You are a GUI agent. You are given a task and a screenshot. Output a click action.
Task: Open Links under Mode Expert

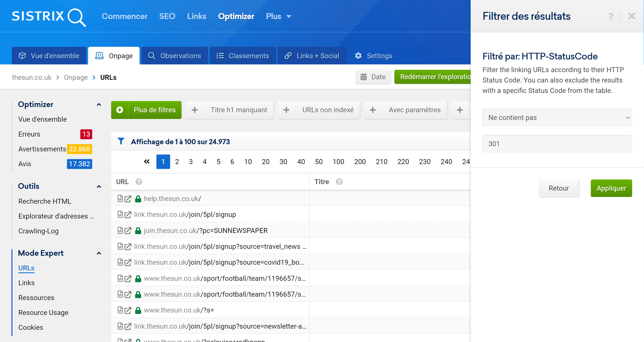(x=26, y=283)
